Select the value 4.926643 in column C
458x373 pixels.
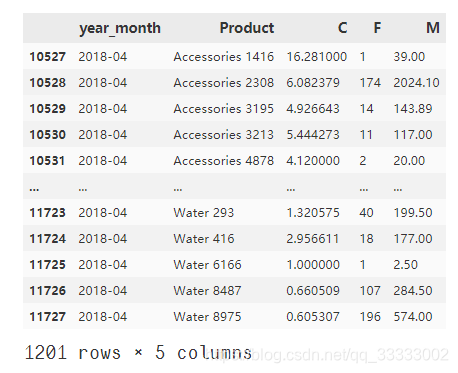[x=313, y=109]
